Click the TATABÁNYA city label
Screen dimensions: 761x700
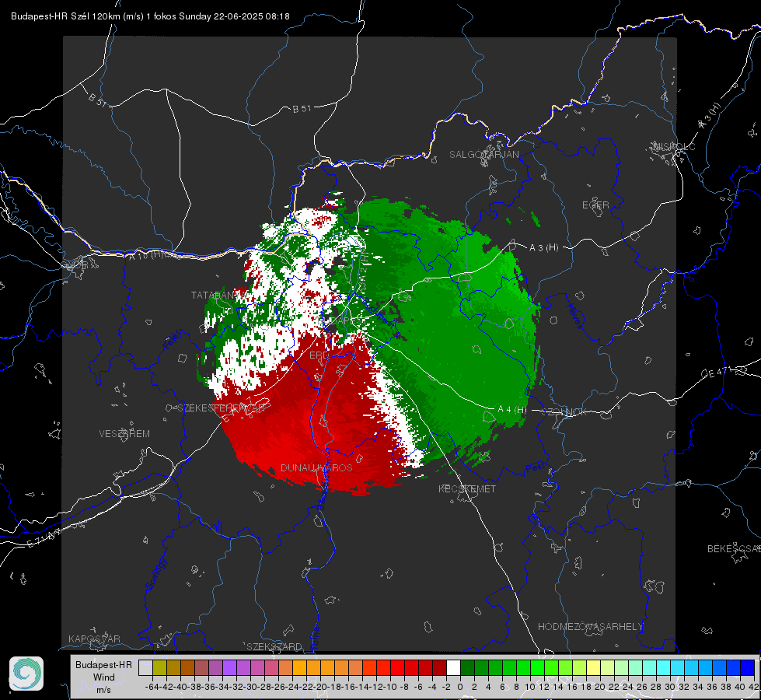point(218,295)
